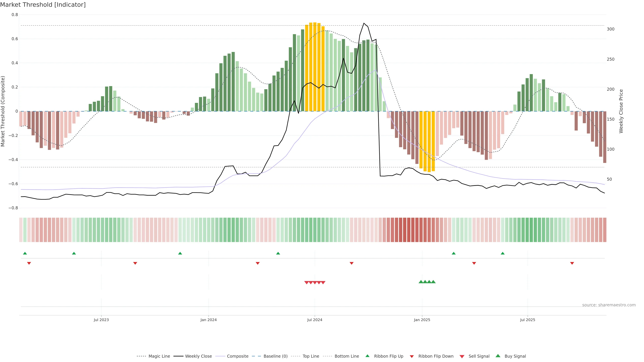Click Sell Signal triangle icon in legend

[x=462, y=356]
